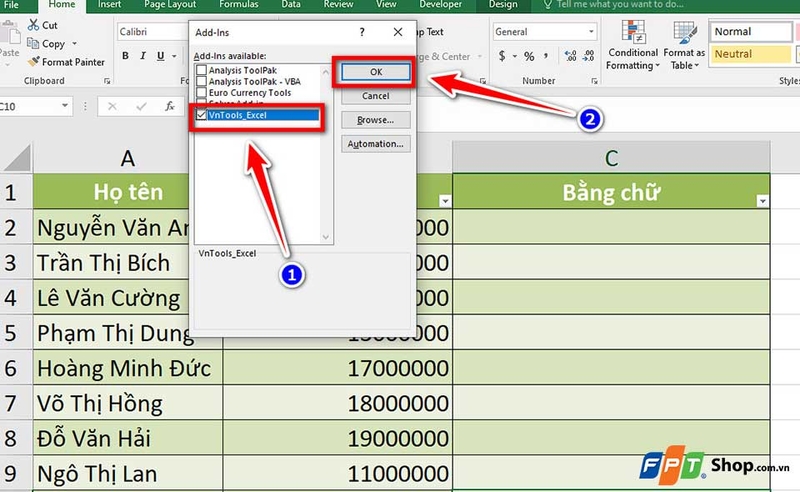Viewport: 800px width, 492px height.
Task: Check the Analysis ToolPak - VBA checkbox
Action: [202, 81]
